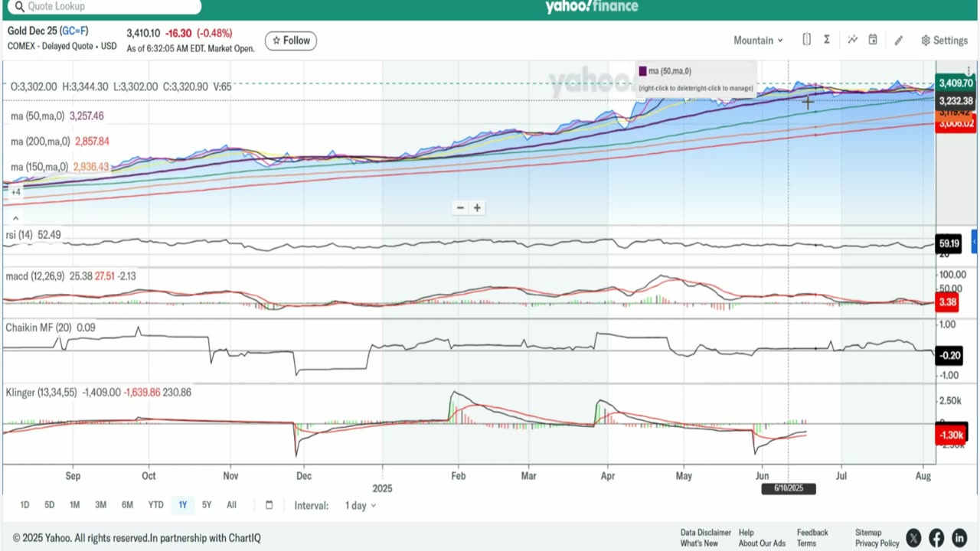Select the 1M range tab
This screenshot has height=551, width=980.
pos(74,505)
